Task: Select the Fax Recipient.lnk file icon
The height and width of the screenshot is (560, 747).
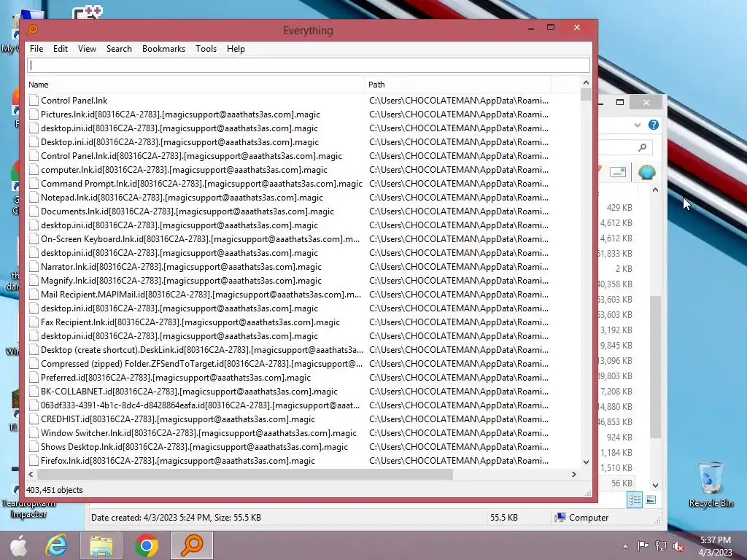Action: click(34, 322)
